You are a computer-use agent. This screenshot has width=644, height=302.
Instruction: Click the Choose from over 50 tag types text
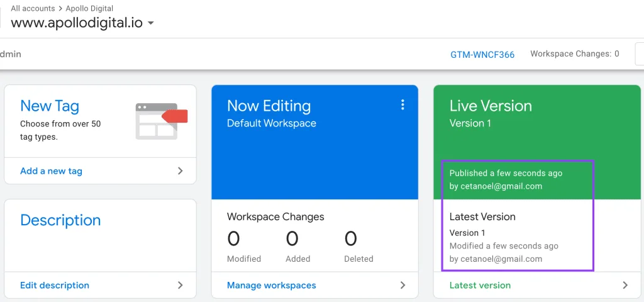(x=60, y=130)
